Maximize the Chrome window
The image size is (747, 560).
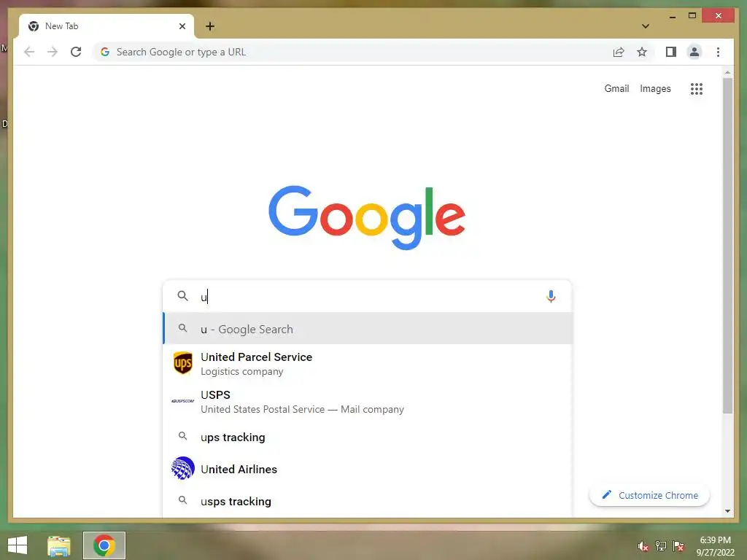692,16
